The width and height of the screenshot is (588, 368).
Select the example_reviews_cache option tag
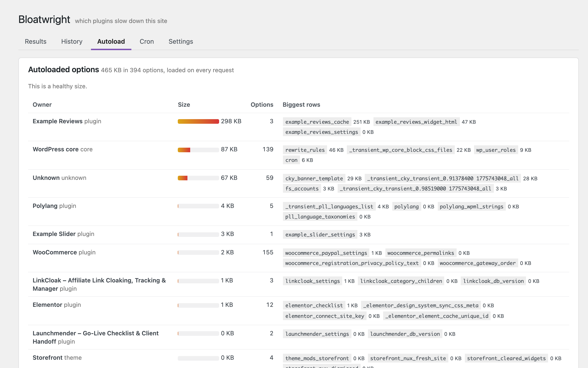tap(317, 122)
